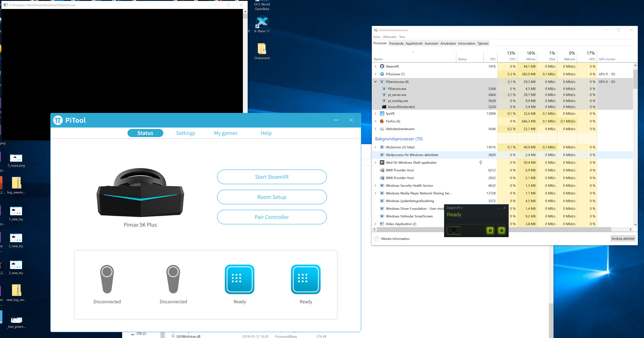The width and height of the screenshot is (644, 338).
Task: Select the 5_nope.png desktop file
Action: coord(16,160)
